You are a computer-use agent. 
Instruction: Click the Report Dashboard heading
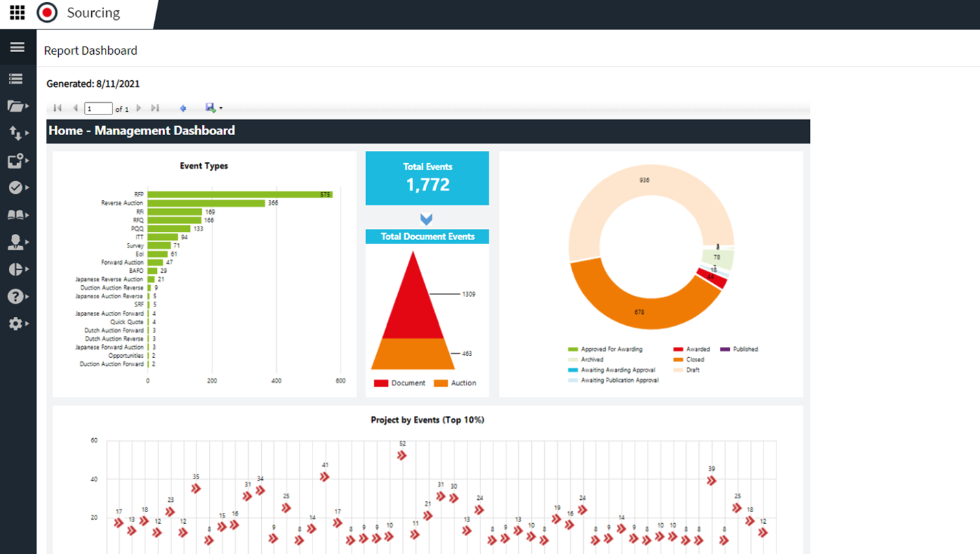click(x=90, y=50)
